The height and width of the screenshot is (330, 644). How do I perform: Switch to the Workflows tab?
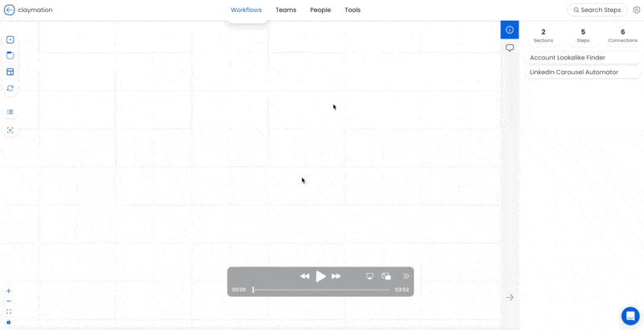click(246, 10)
